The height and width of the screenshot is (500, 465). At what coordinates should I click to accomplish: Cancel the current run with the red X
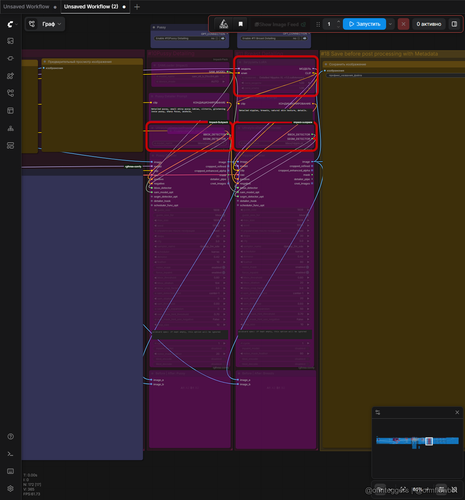403,24
